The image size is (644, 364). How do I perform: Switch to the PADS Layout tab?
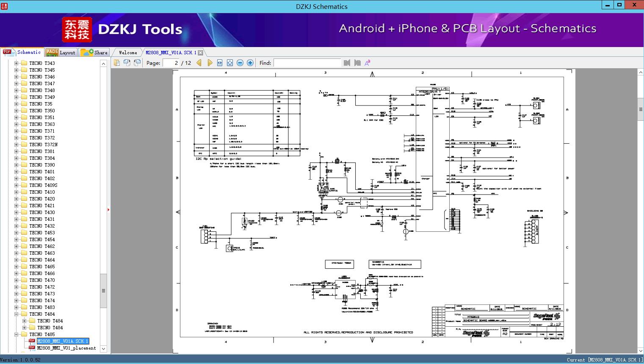pyautogui.click(x=61, y=52)
